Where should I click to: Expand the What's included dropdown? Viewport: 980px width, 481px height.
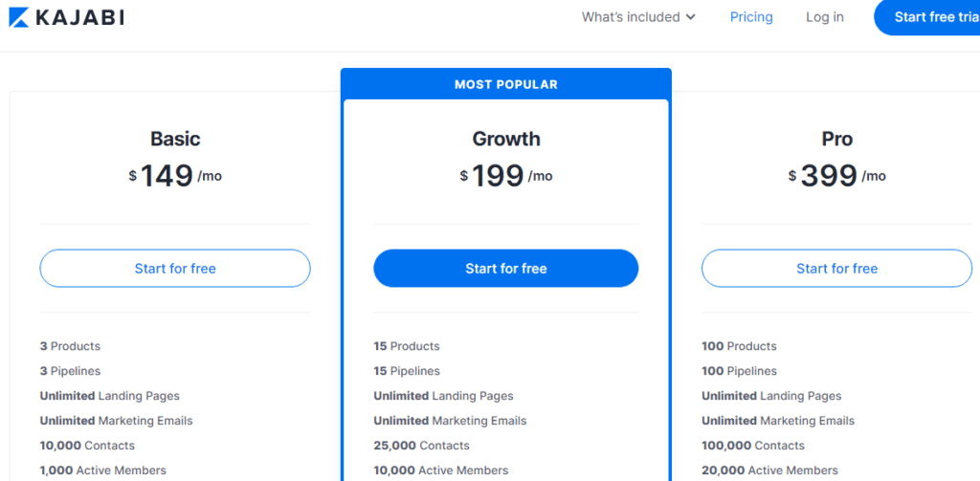638,17
